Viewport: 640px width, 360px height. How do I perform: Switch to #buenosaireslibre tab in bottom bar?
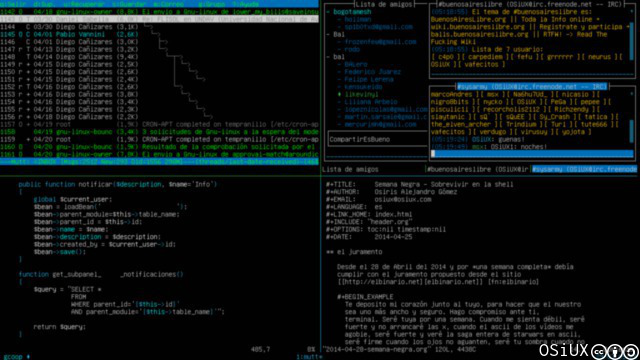coord(478,169)
